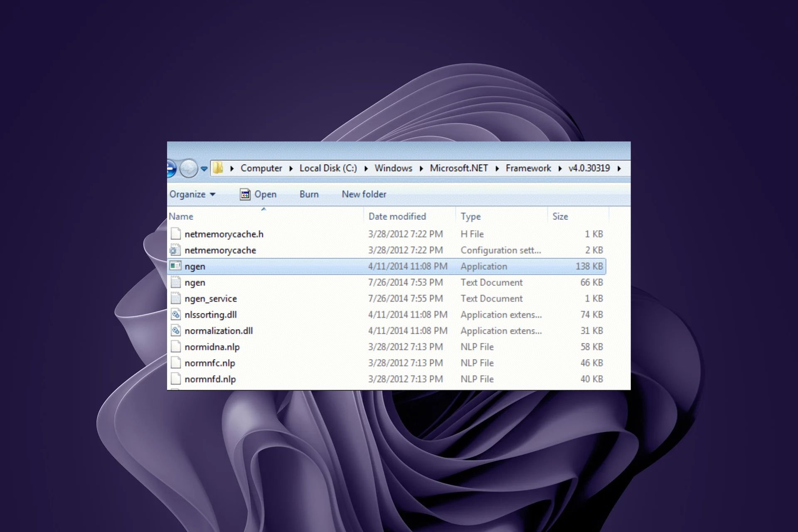
Task: Click the 7/26/2014 7:55 PM date
Action: pos(406,298)
